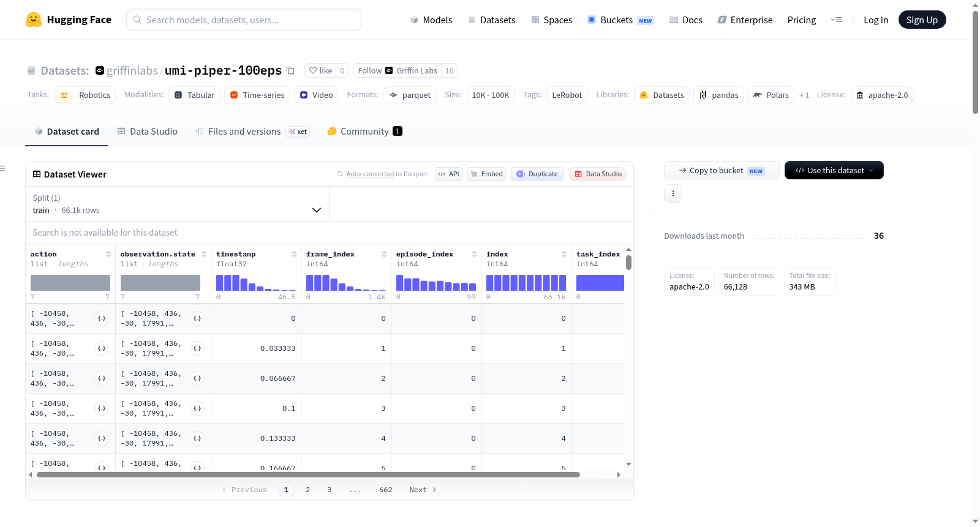Select the apache-2.0 license tag
This screenshot has height=527, width=980.
coord(882,95)
